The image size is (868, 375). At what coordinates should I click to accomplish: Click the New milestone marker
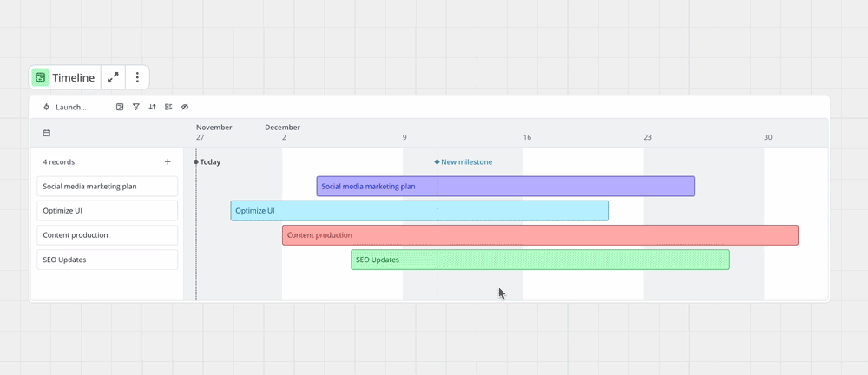pos(464,161)
